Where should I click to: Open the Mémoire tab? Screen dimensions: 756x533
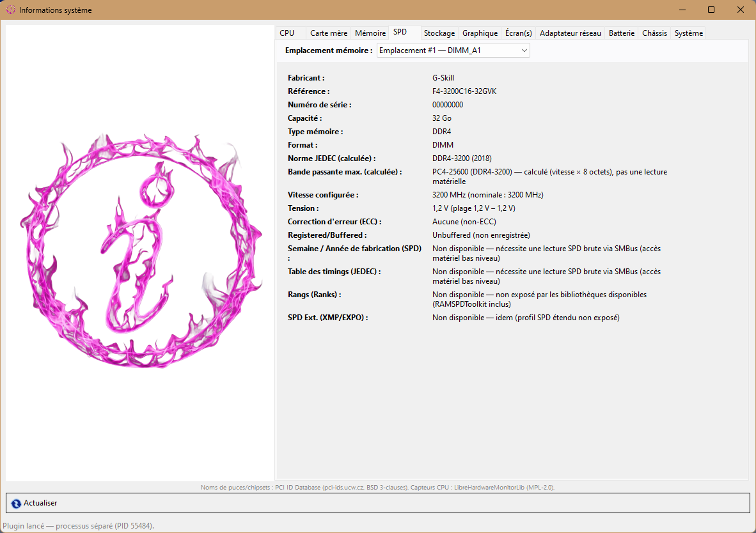point(370,33)
